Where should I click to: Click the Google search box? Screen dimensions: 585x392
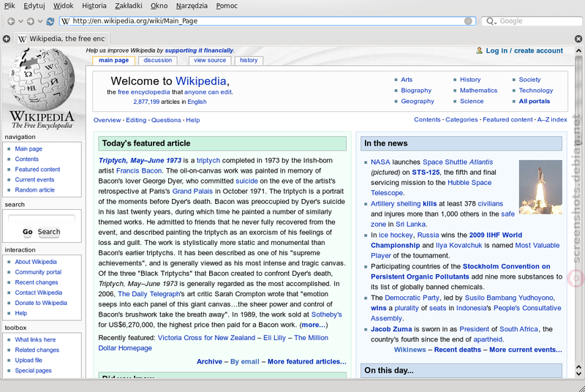[x=533, y=21]
